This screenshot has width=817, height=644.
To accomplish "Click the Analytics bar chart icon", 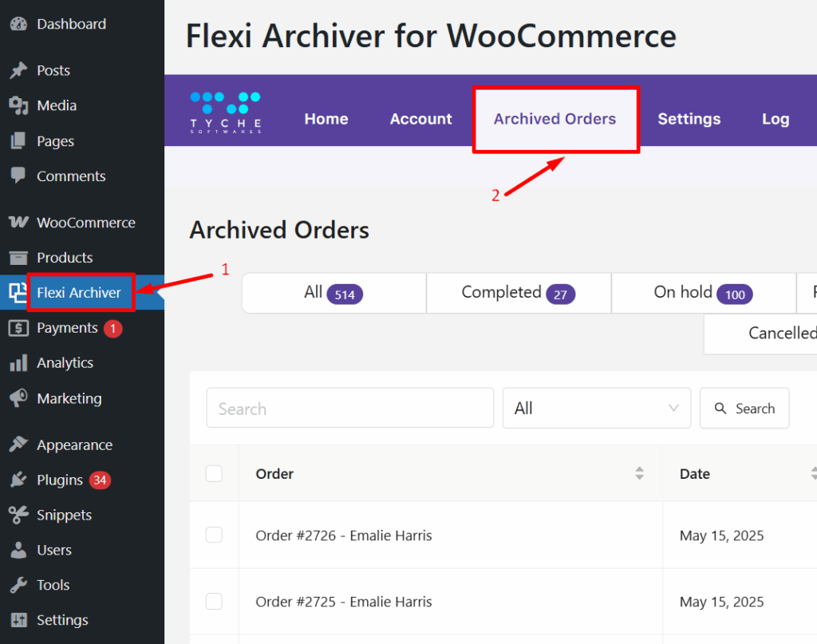I will point(18,362).
